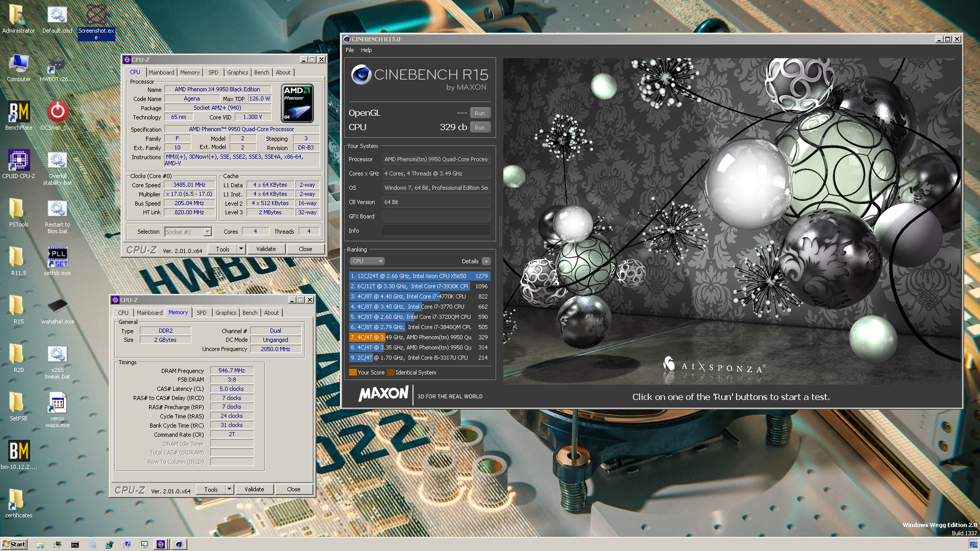
Task: Click Tools button in upper CPU-Z window
Action: click(223, 249)
